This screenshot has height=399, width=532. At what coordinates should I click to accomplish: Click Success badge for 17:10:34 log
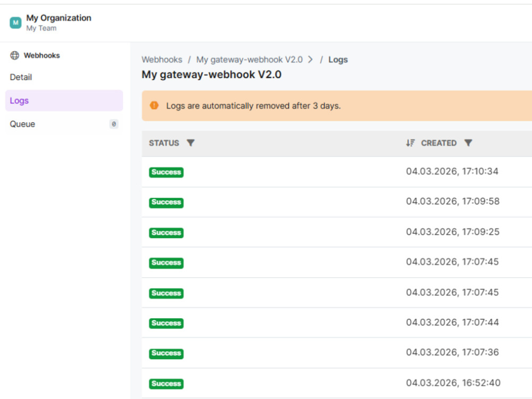[166, 172]
